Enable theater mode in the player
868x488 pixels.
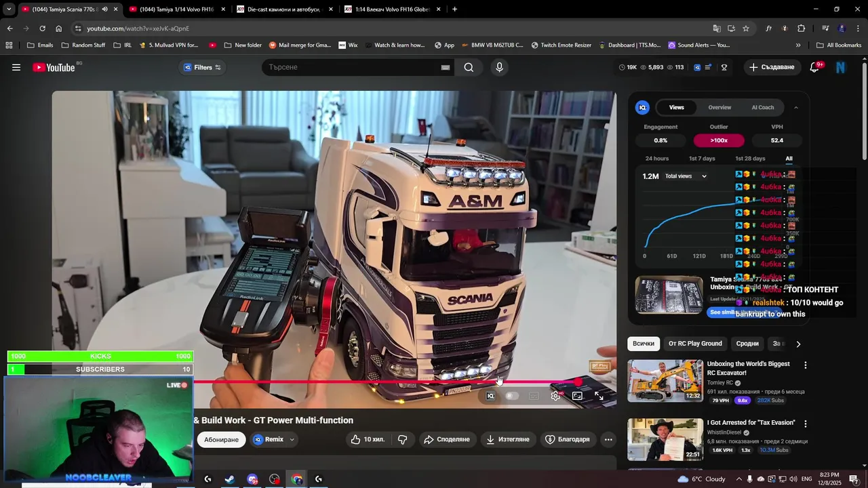(577, 396)
